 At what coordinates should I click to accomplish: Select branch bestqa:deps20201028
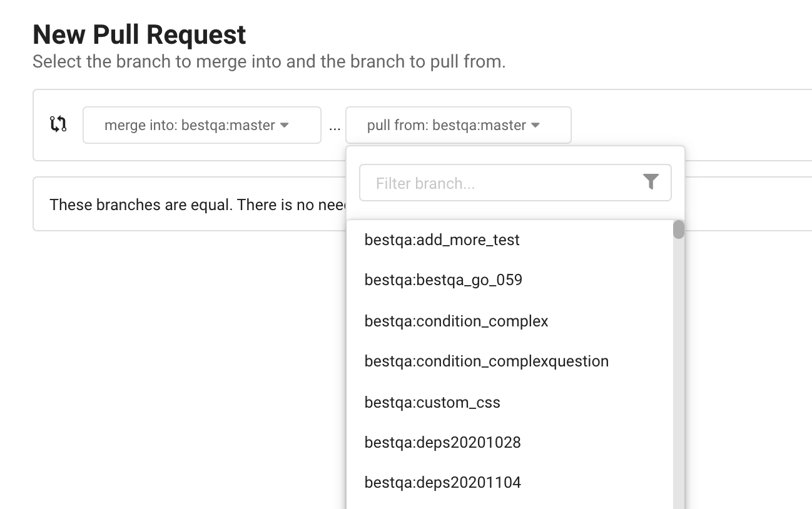pyautogui.click(x=442, y=443)
